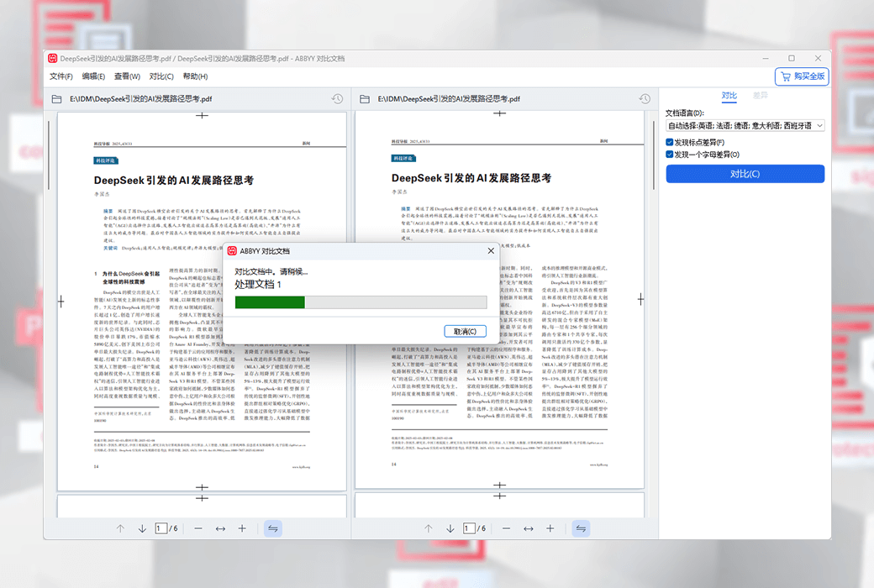Toggle synchronized scrolling in left pane

click(272, 528)
